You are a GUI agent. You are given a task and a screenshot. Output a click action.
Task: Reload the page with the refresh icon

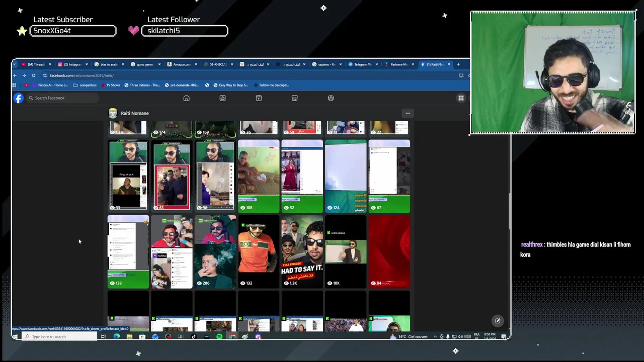point(34,75)
